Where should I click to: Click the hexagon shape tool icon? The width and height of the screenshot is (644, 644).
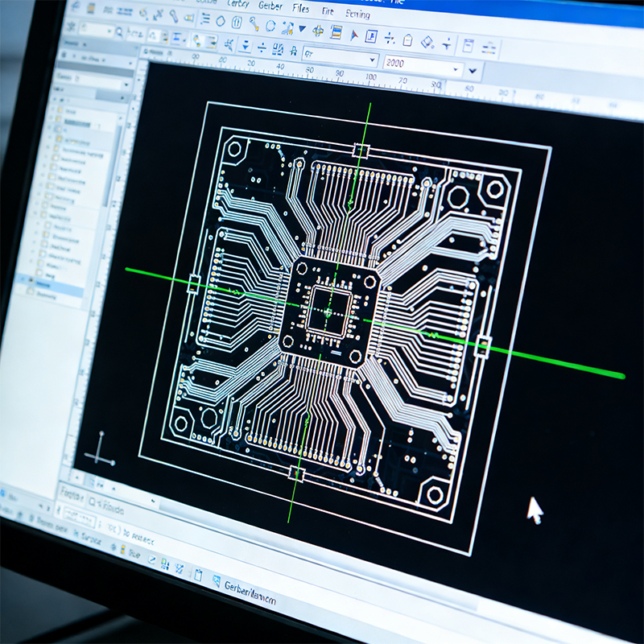point(220,21)
